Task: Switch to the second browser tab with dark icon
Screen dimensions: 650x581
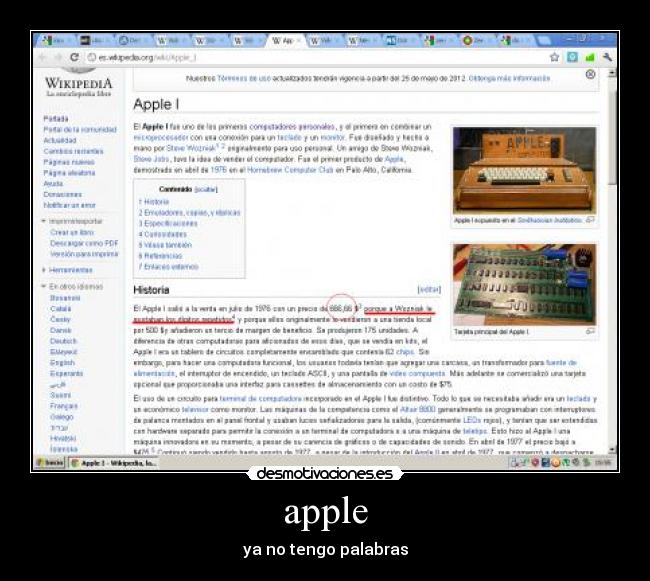Action: 95,41
